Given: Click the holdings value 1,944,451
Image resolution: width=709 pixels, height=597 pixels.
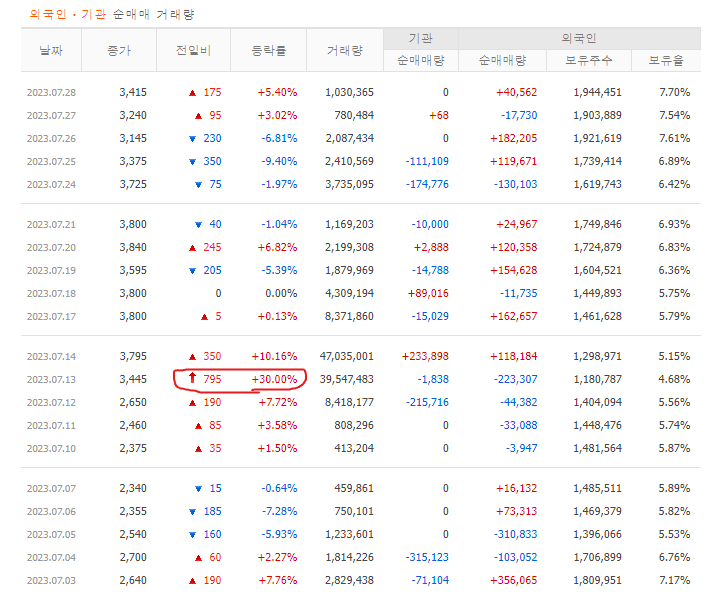Looking at the screenshot, I should (597, 92).
